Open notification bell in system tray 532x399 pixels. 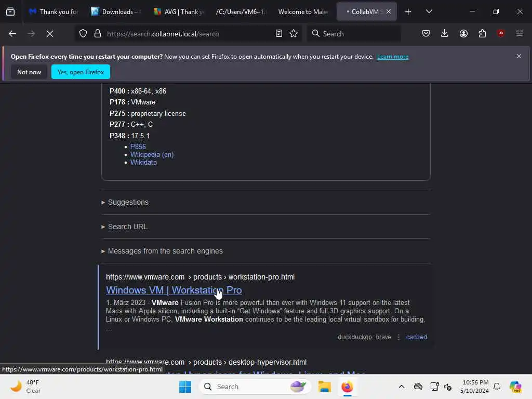point(497,387)
